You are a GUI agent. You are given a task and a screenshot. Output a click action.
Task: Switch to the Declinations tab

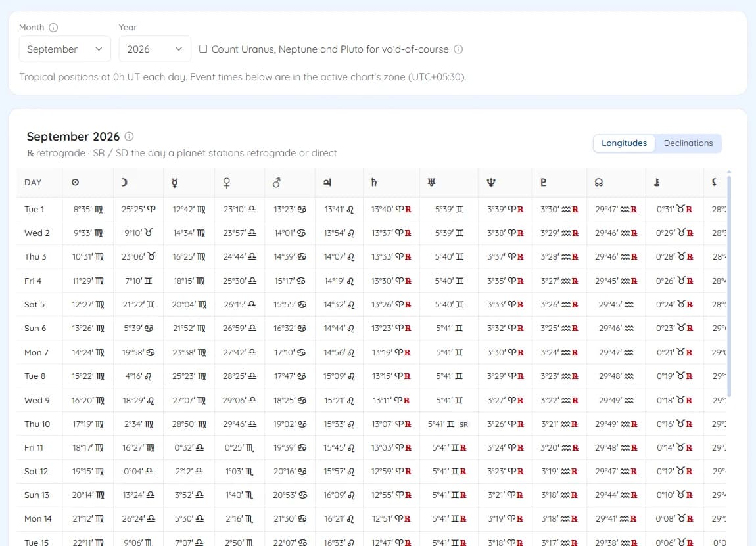click(x=688, y=143)
